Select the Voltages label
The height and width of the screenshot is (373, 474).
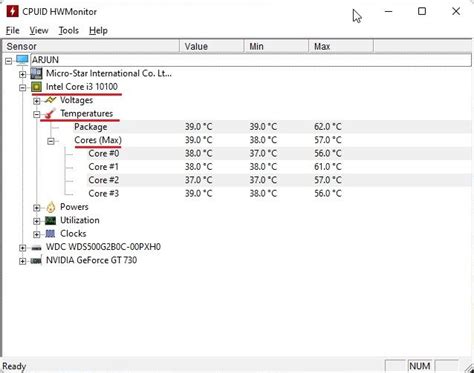pyautogui.click(x=76, y=100)
